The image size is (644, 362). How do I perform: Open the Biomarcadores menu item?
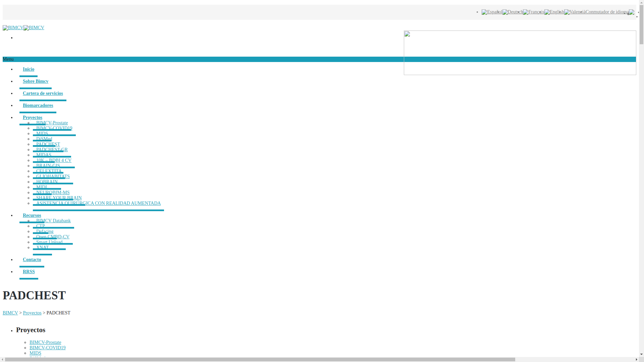(38, 106)
